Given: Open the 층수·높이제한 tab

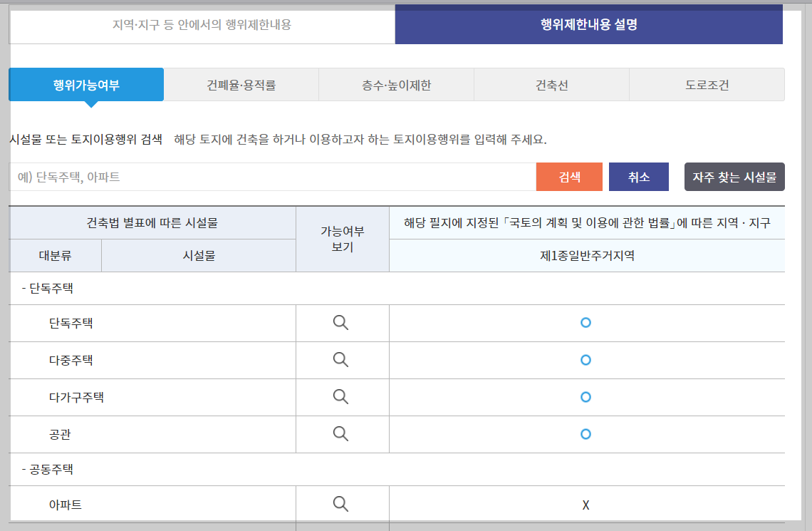Looking at the screenshot, I should tap(396, 84).
